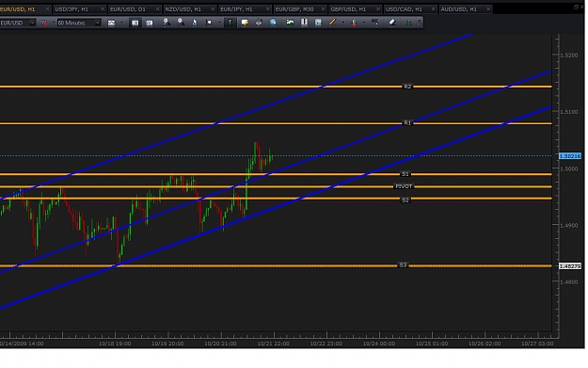Click the chart type icon in the toolbar

(111, 23)
